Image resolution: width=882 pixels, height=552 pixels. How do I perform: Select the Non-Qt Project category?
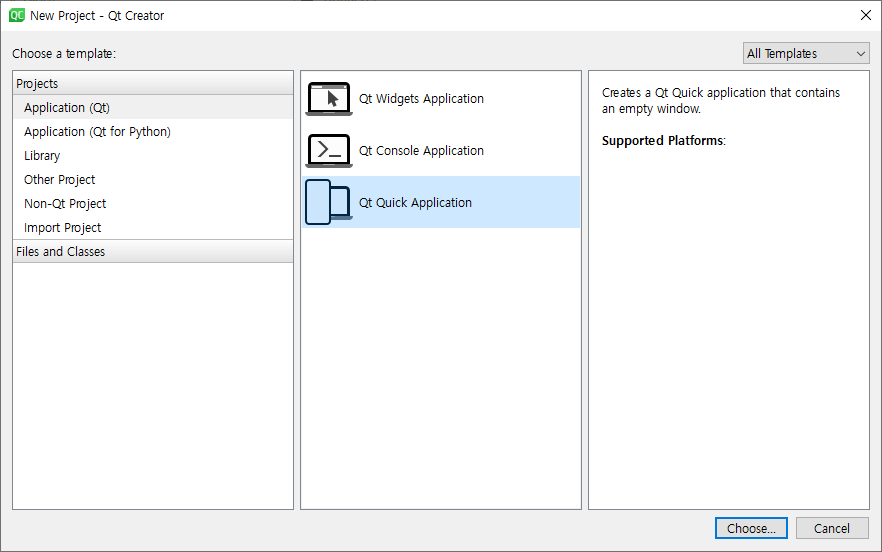coord(153,204)
